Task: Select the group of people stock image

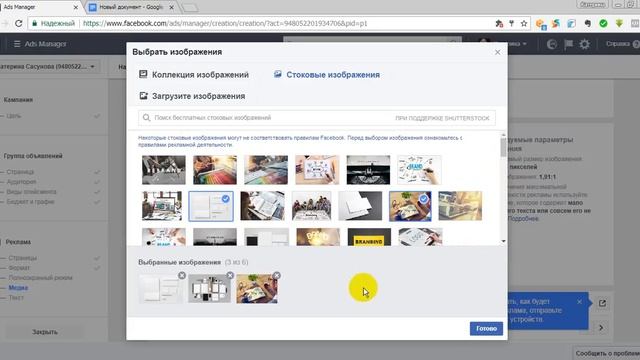Action: pos(311,206)
